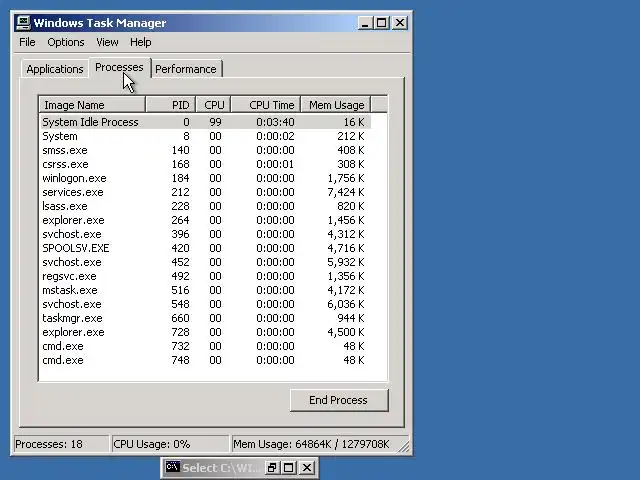Click the 0:03:40 CPU time value
The height and width of the screenshot is (480, 640).
tap(275, 122)
